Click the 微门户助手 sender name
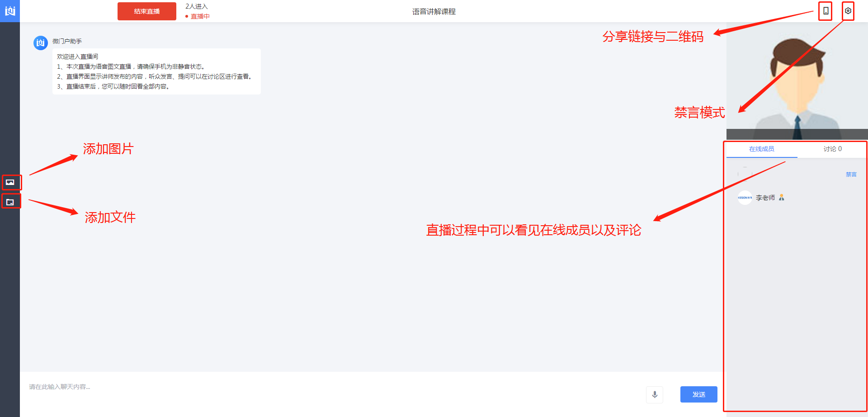 (67, 41)
